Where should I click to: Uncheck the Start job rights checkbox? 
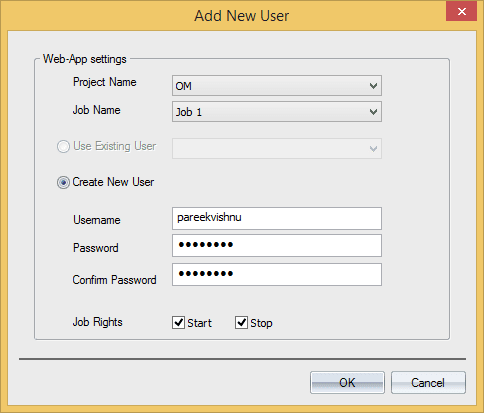pyautogui.click(x=178, y=323)
